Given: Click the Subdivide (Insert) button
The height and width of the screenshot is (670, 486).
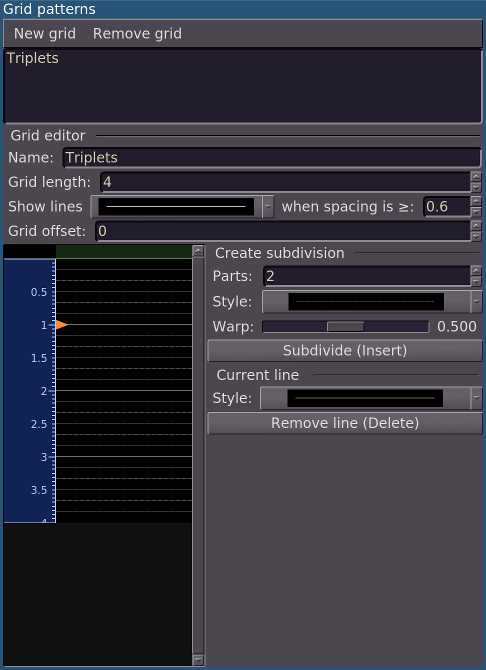Looking at the screenshot, I should click(345, 351).
